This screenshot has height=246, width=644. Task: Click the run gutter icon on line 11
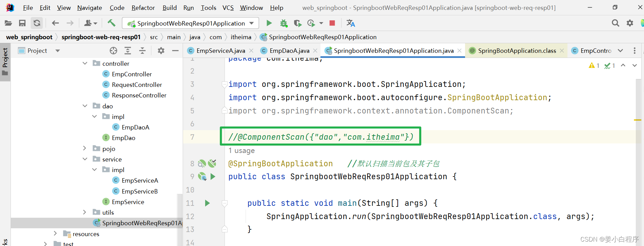pyautogui.click(x=207, y=203)
